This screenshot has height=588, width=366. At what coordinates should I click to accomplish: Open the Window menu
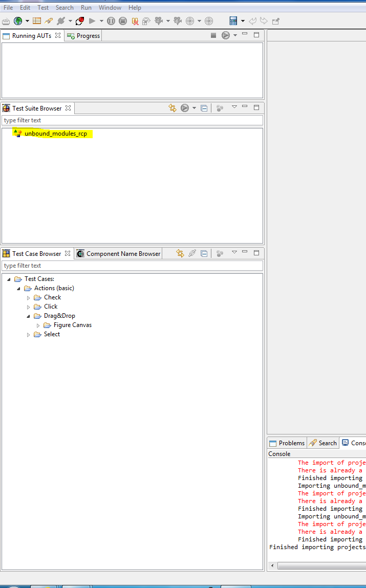coord(110,8)
